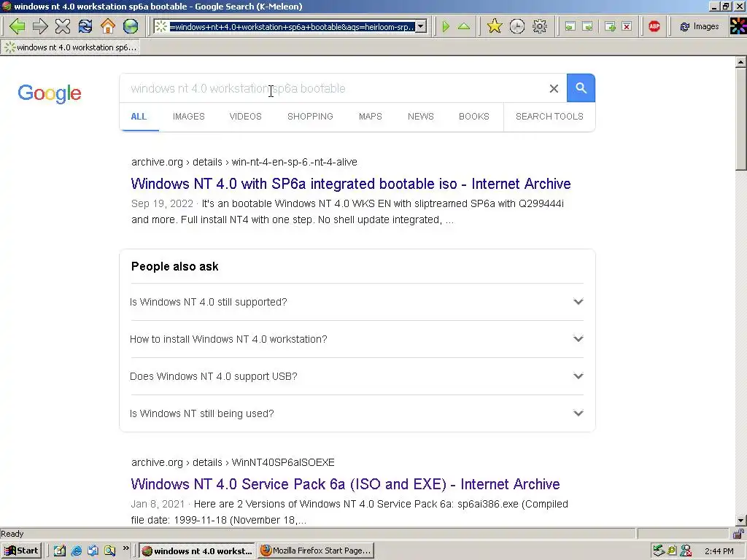The width and height of the screenshot is (747, 560).
Task: Open a new tab with the green plus icon
Action: [610, 26]
